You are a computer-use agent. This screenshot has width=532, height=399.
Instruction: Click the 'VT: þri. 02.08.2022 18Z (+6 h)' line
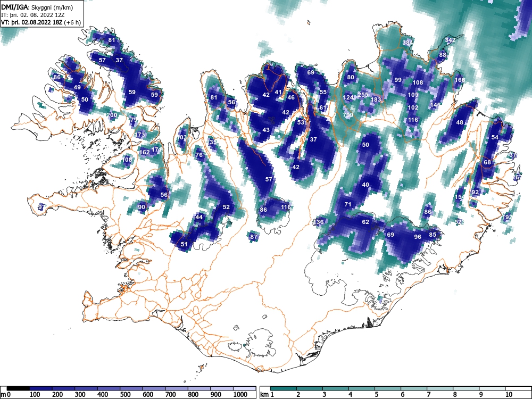[41, 22]
